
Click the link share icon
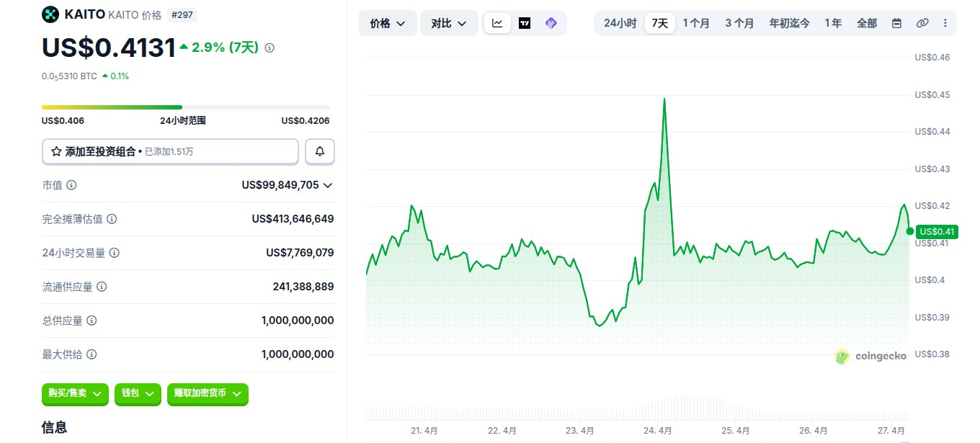[x=922, y=23]
